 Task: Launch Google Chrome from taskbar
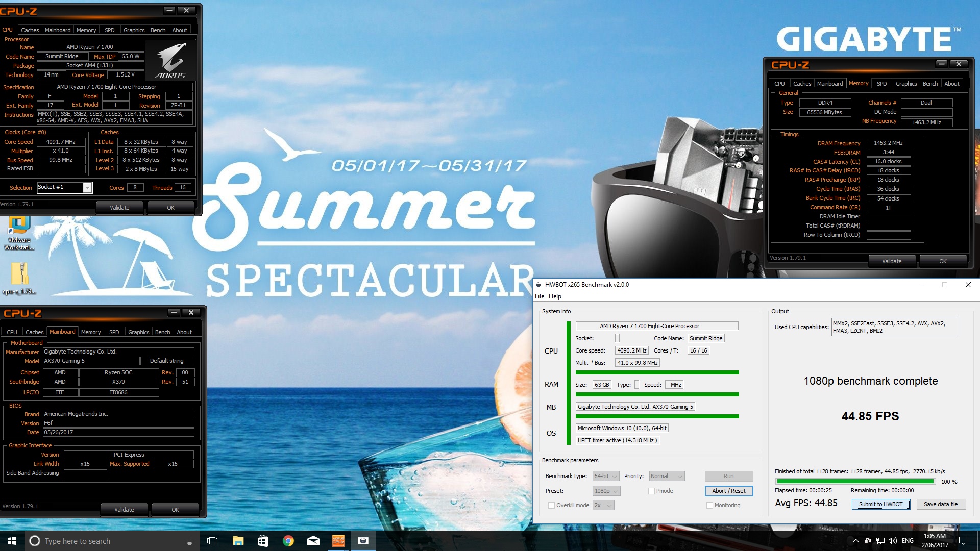pyautogui.click(x=288, y=541)
